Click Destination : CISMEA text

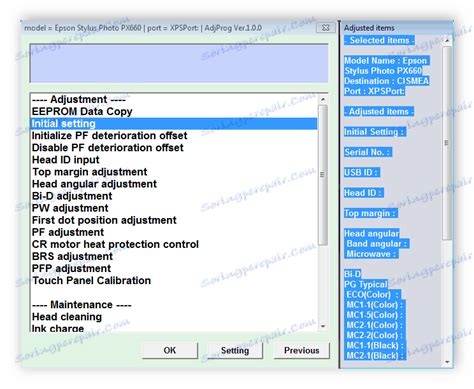386,81
